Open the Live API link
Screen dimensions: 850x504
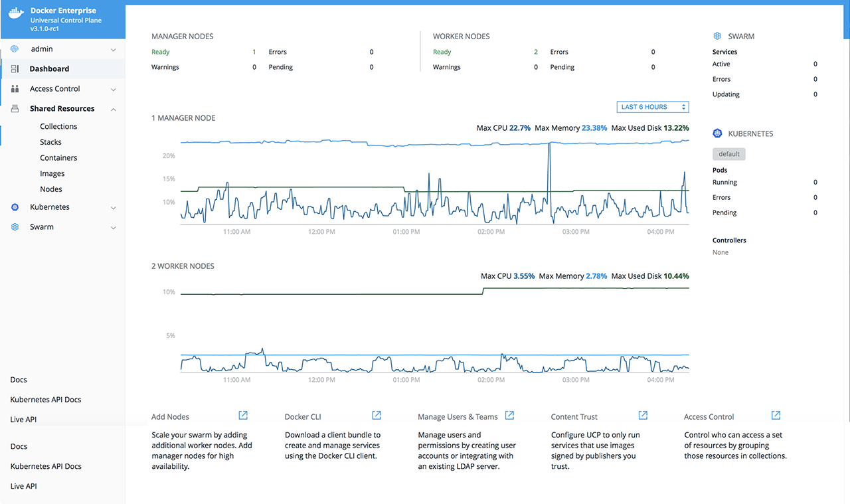coord(24,420)
